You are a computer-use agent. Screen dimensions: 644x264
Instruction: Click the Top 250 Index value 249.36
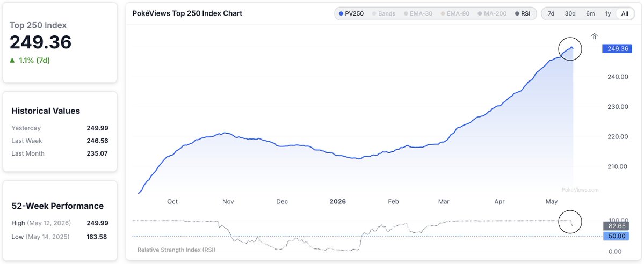point(41,42)
